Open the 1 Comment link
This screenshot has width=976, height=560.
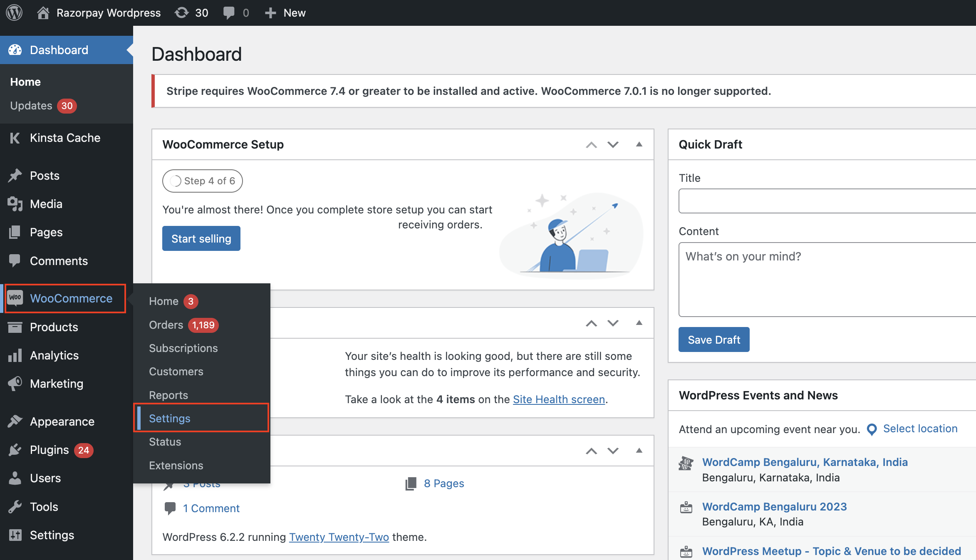[x=211, y=508]
